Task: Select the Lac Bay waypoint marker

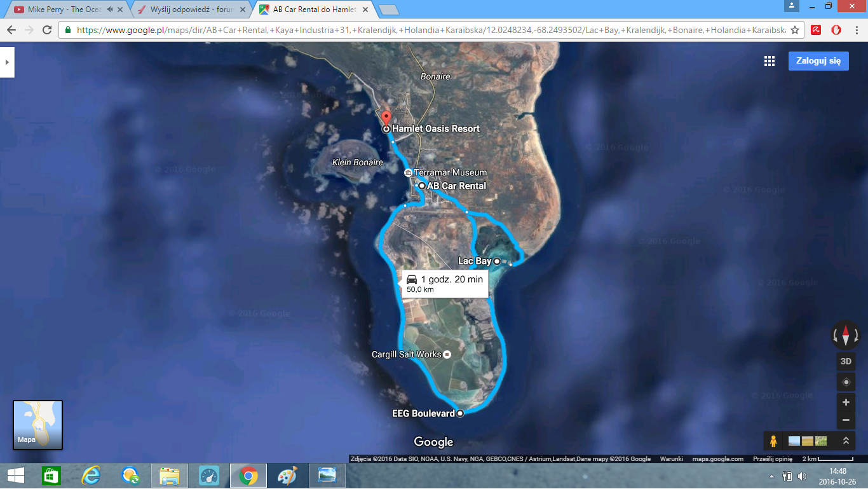Action: (x=497, y=261)
